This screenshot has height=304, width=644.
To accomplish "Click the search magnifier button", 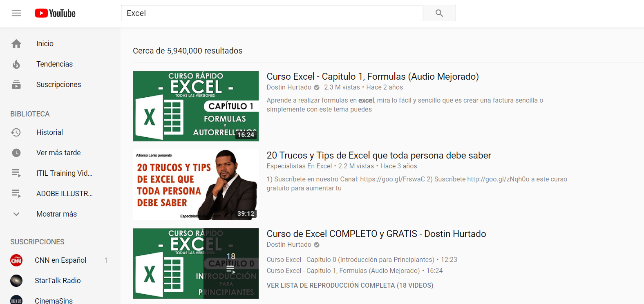I will (439, 13).
